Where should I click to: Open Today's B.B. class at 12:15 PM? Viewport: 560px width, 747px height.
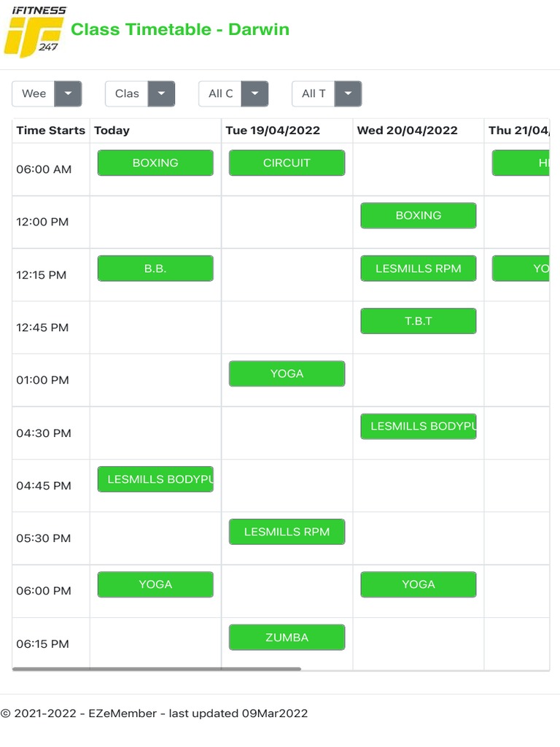[x=155, y=268]
